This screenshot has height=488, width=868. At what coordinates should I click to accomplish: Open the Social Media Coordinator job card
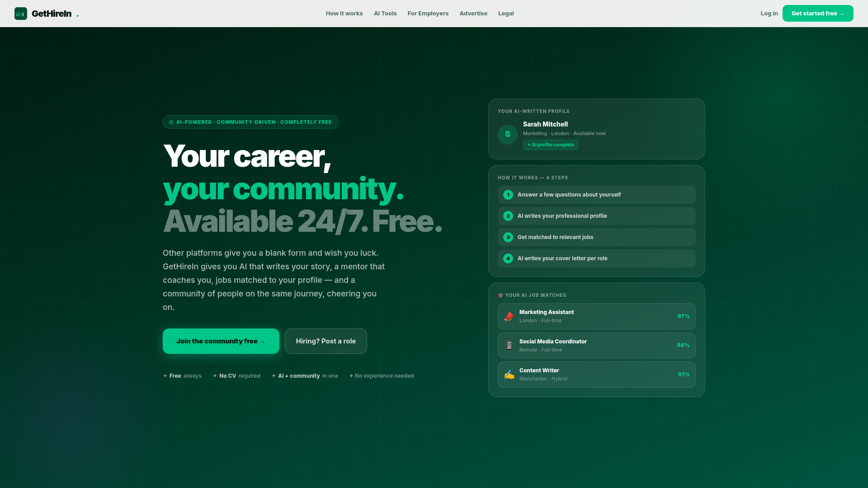[x=597, y=345]
